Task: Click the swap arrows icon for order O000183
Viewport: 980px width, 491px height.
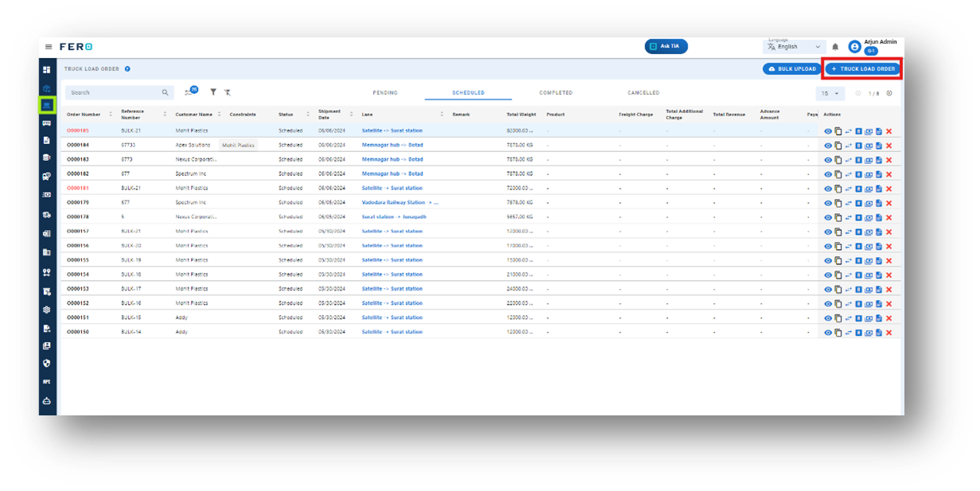Action: [848, 160]
